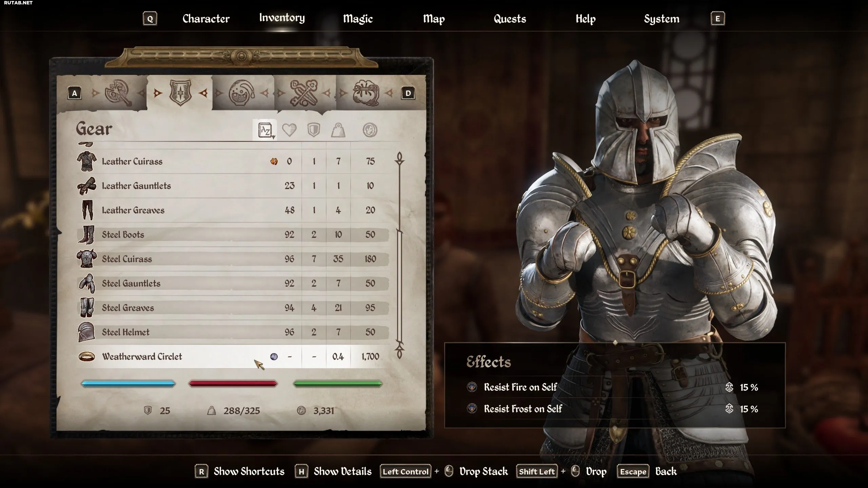Equip the Leather Gauntlets
This screenshot has height=488, width=868.
[x=233, y=186]
